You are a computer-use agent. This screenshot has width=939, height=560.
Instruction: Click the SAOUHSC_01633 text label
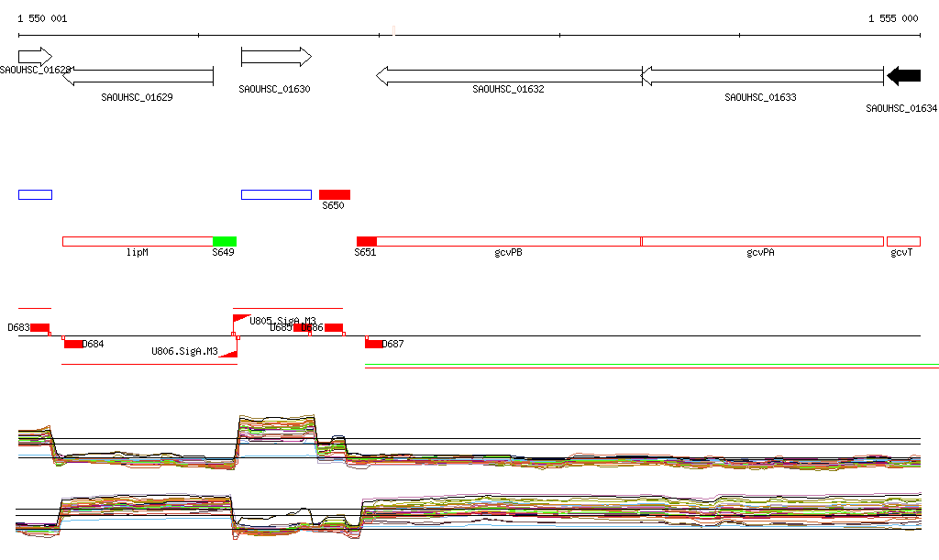(x=760, y=97)
